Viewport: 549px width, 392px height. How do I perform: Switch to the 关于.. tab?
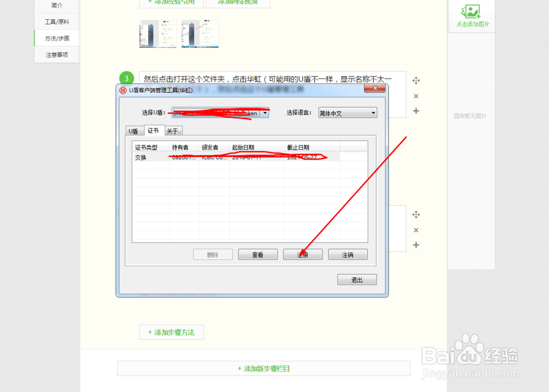173,131
